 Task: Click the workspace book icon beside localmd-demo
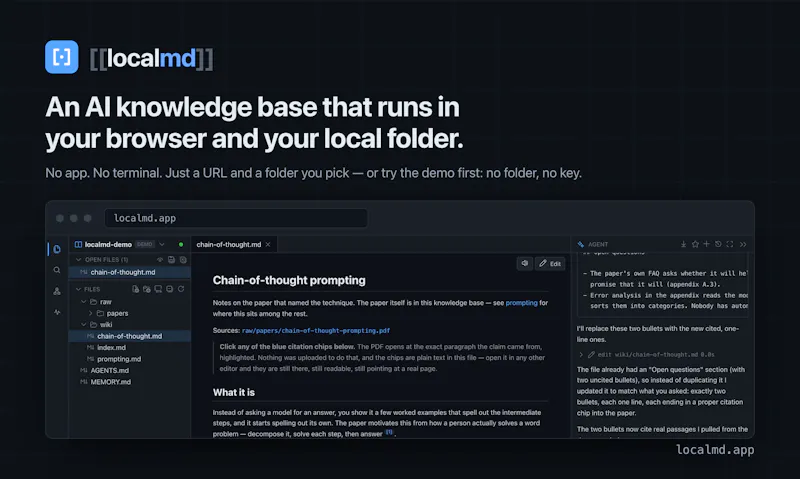(x=78, y=244)
